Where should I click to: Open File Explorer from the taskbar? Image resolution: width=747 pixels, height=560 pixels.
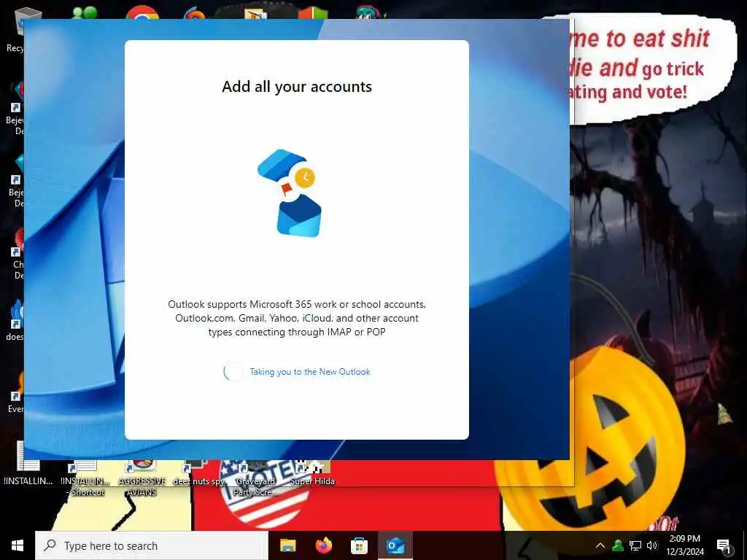point(287,545)
